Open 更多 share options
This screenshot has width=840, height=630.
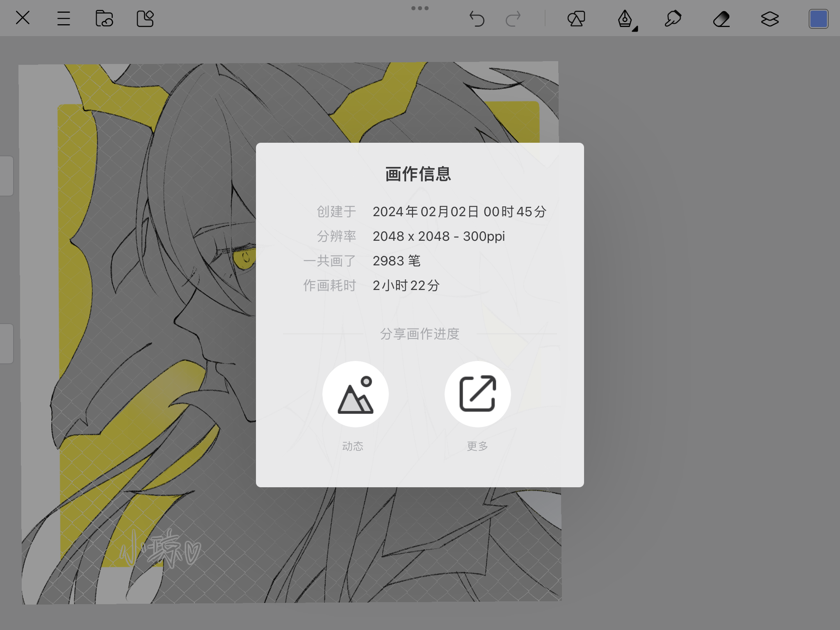pos(478,394)
